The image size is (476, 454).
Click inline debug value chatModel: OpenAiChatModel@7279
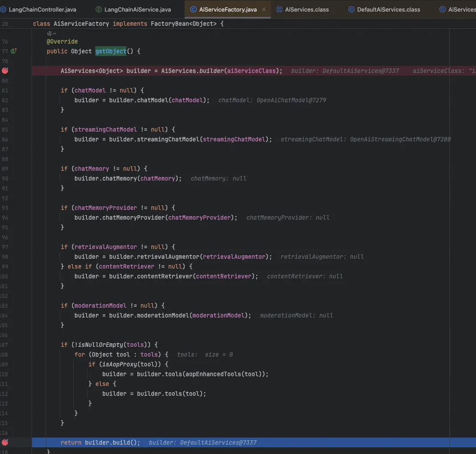(272, 100)
